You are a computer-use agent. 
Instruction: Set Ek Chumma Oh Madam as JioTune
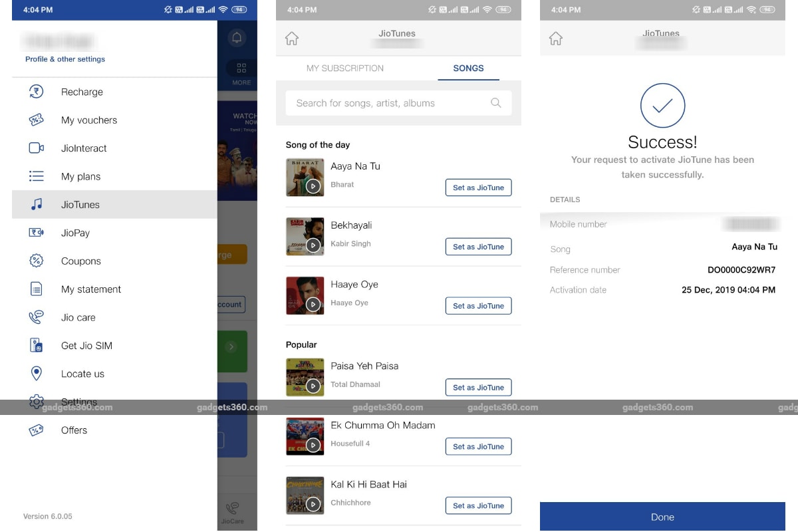(x=478, y=446)
